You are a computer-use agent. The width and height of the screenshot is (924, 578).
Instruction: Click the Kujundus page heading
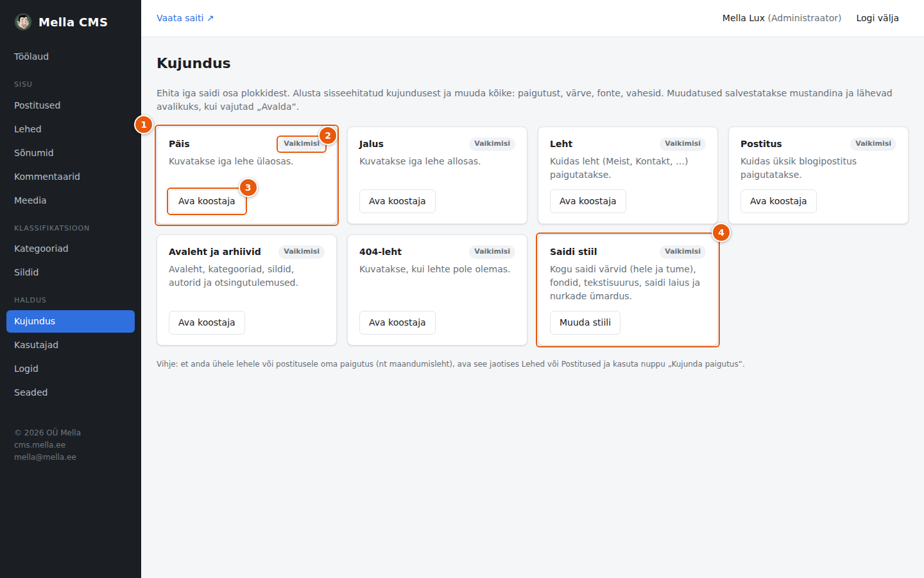[x=194, y=63]
